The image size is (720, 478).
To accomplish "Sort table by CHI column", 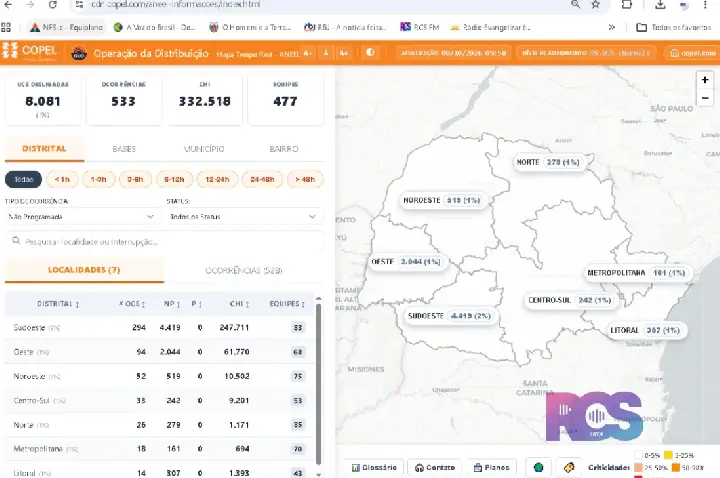I will (x=239, y=304).
